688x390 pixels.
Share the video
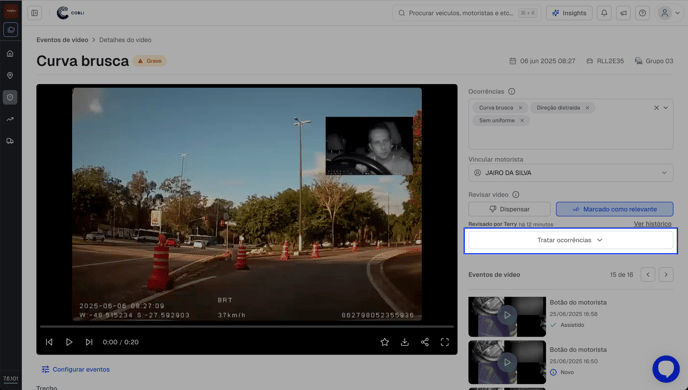[425, 342]
